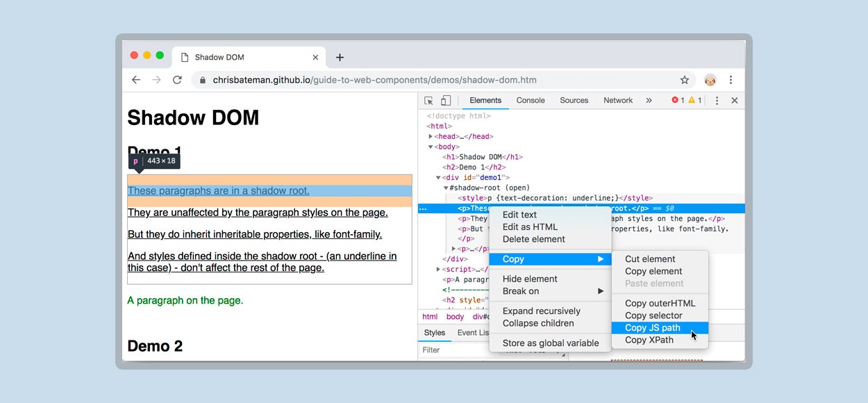This screenshot has height=403, width=868.
Task: Click the address bar URL
Action: point(375,80)
